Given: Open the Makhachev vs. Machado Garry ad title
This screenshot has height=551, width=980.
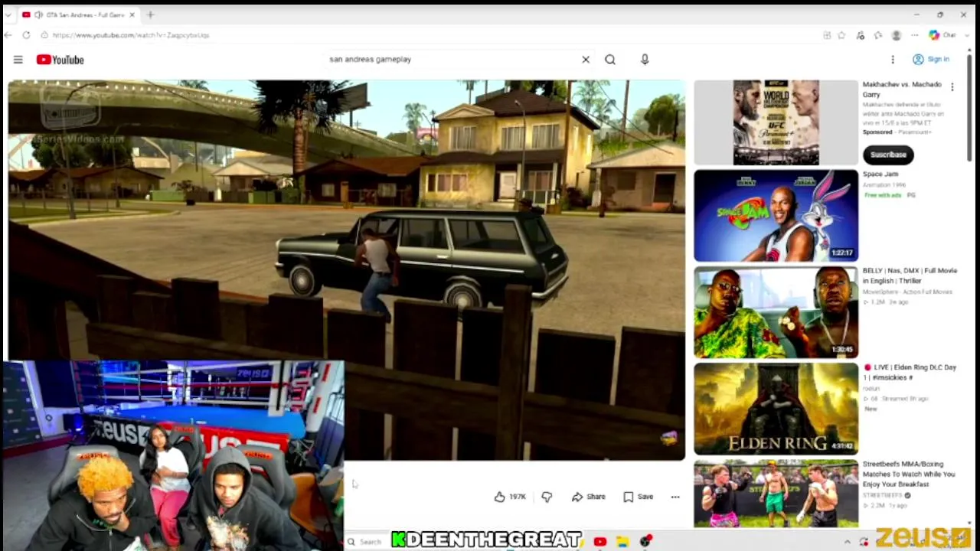Looking at the screenshot, I should (902, 90).
